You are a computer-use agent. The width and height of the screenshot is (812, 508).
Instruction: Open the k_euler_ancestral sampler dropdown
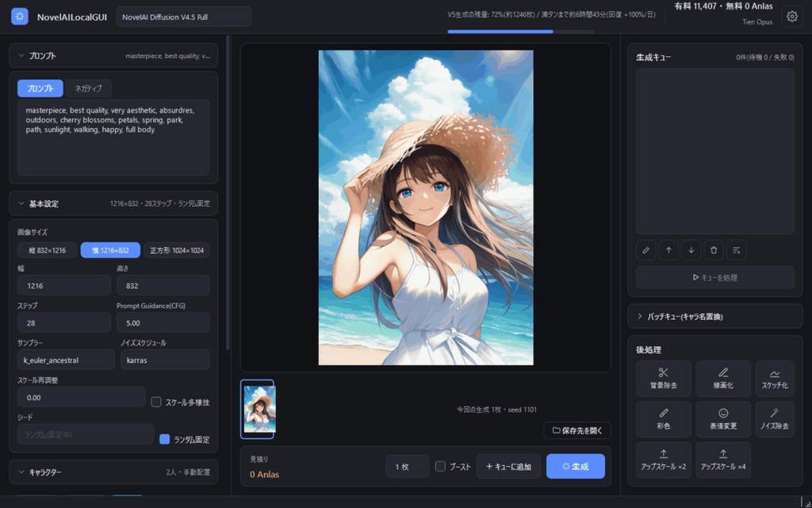[x=67, y=360]
